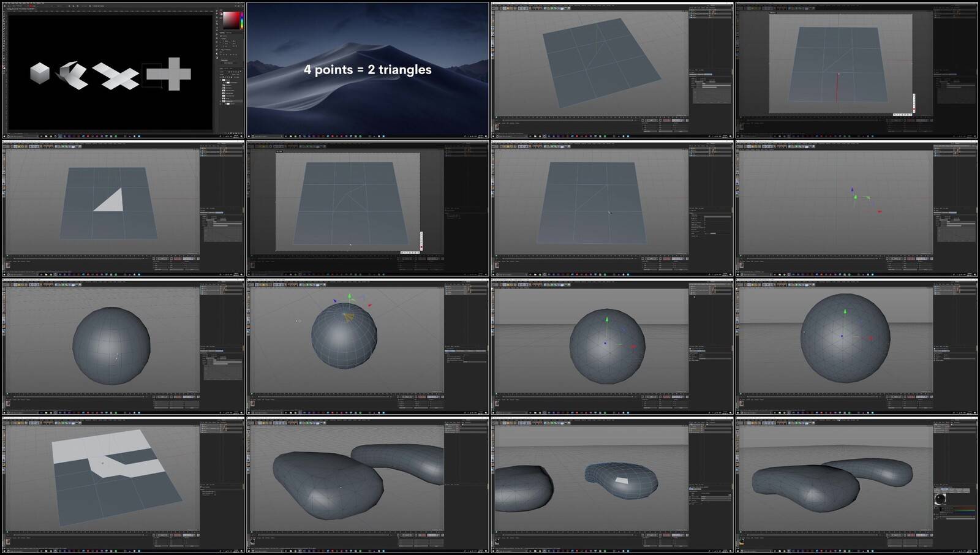
Task: Click the Photoshop red color picker field
Action: (x=230, y=20)
